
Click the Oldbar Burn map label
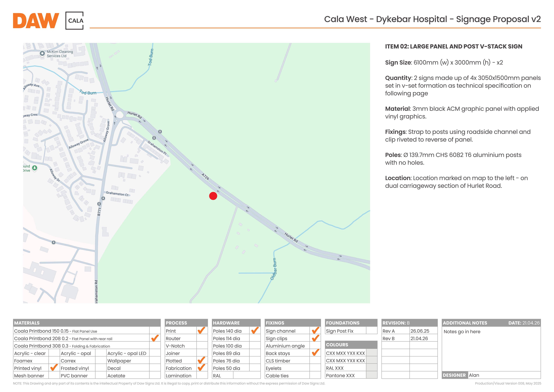273,269
